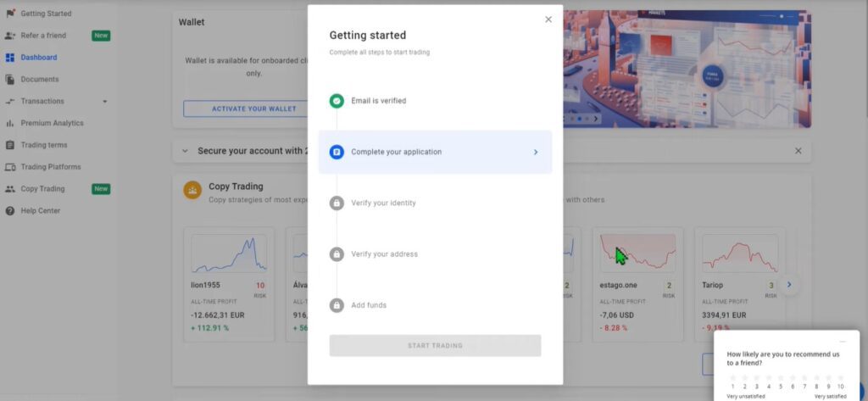868x401 pixels.
Task: Expand the Transactions submenu arrow
Action: (105, 102)
